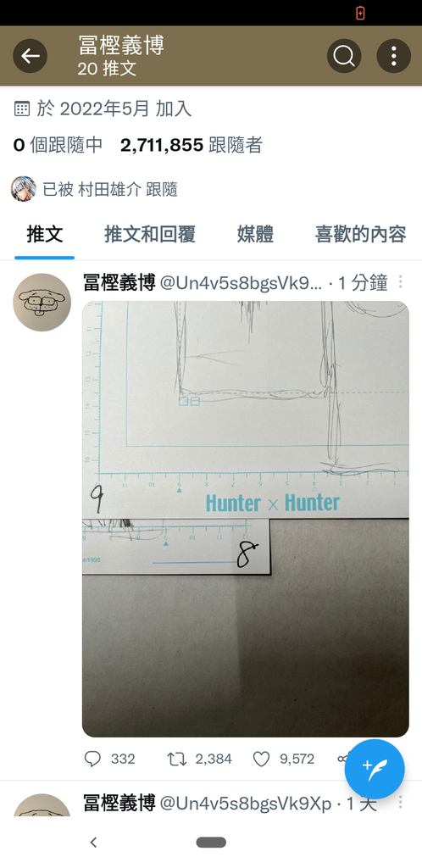Viewport: 422px width, 868px height.
Task: Switch to the 推文和回覆 tab
Action: coord(150,234)
